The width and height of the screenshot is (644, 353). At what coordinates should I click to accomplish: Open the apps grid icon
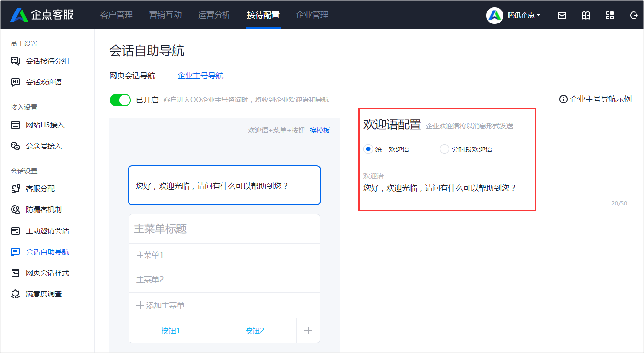(x=610, y=15)
